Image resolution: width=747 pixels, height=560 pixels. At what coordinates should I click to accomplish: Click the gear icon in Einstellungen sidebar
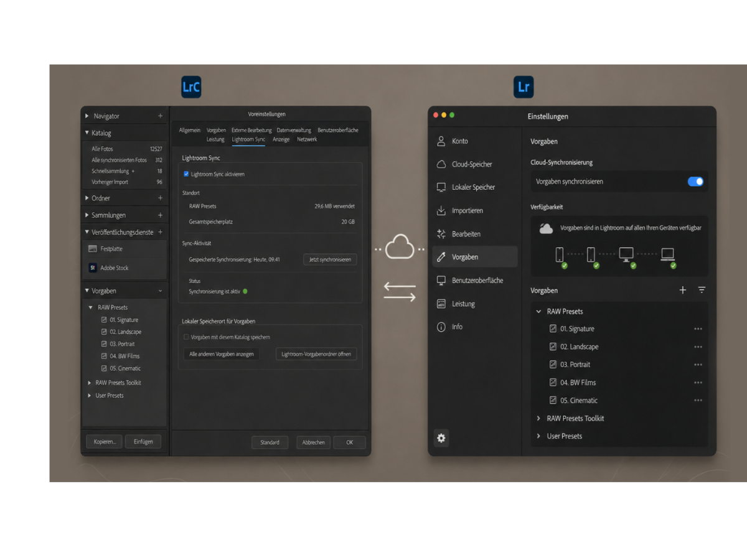pos(441,438)
